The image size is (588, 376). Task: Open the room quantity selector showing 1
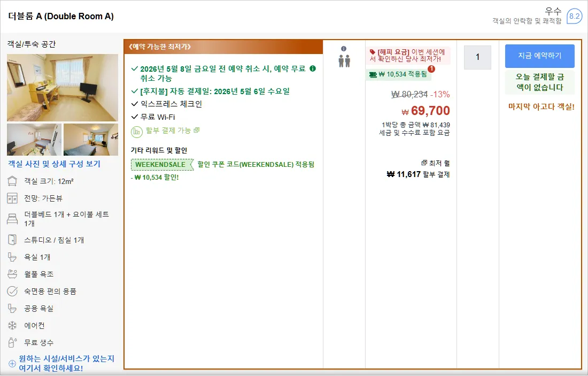pyautogui.click(x=477, y=57)
